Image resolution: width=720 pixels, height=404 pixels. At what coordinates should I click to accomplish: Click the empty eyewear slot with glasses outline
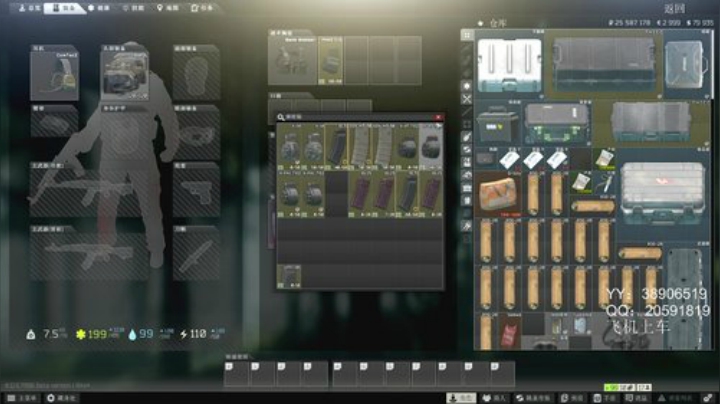(x=197, y=135)
